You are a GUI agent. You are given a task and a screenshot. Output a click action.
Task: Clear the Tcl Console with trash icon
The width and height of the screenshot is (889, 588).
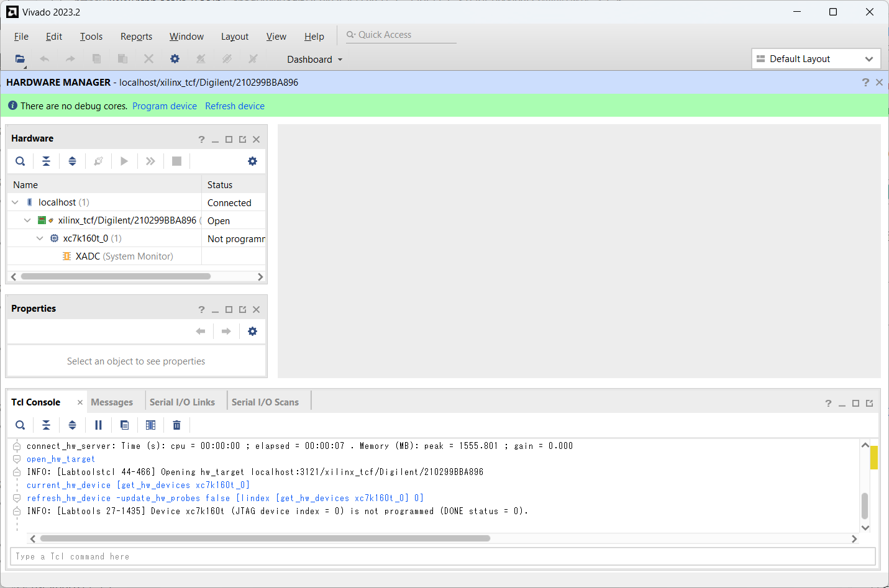[x=176, y=425]
